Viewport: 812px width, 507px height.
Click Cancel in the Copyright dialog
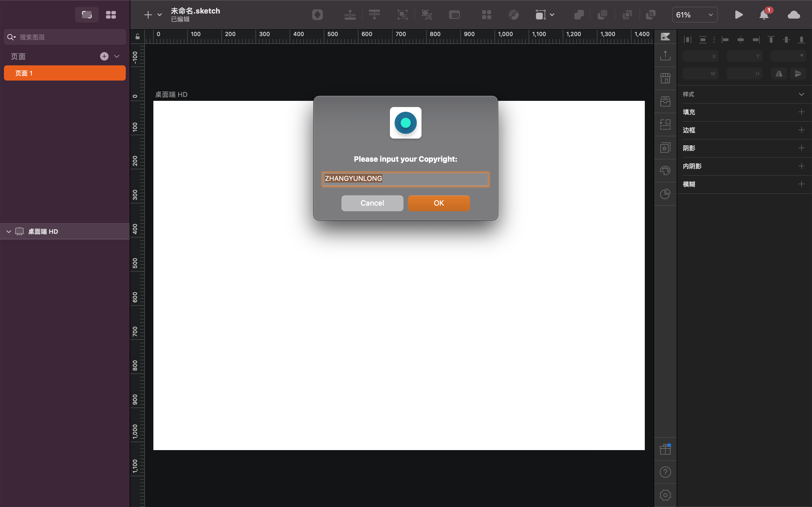click(x=372, y=203)
